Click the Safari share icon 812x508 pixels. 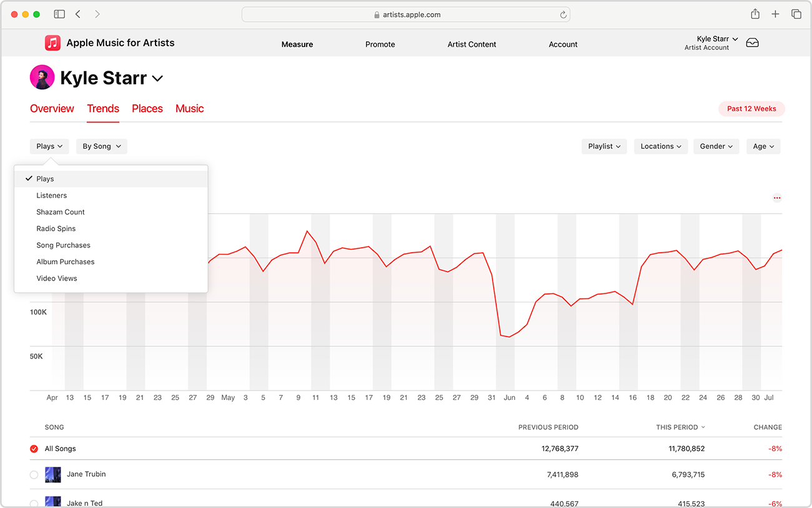(755, 14)
